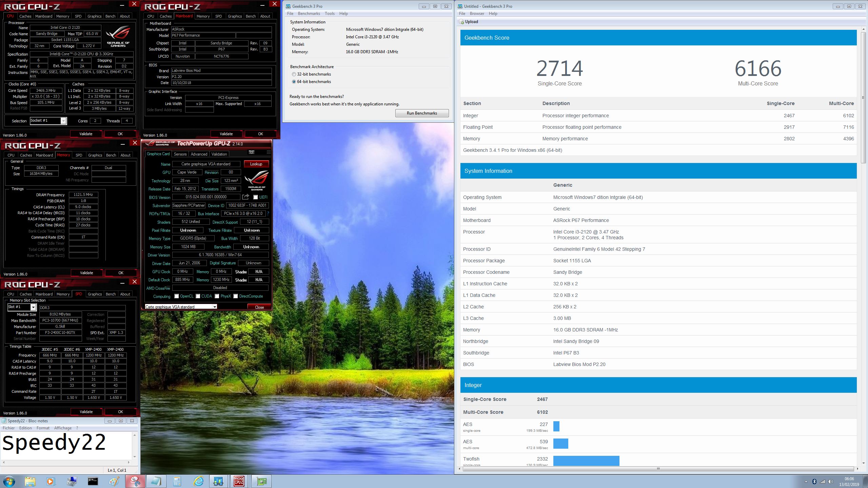Toggle the CUDA checkbox in GPU-Z
The width and height of the screenshot is (868, 488).
[198, 296]
